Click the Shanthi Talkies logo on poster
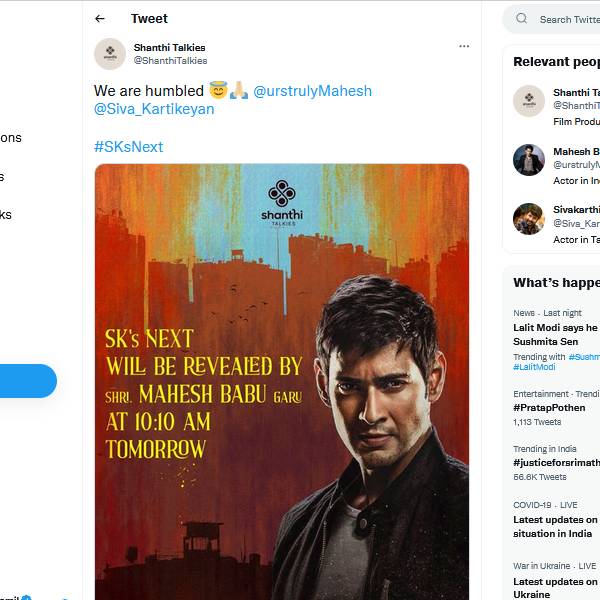Screen dimensions: 600x600 (x=282, y=202)
